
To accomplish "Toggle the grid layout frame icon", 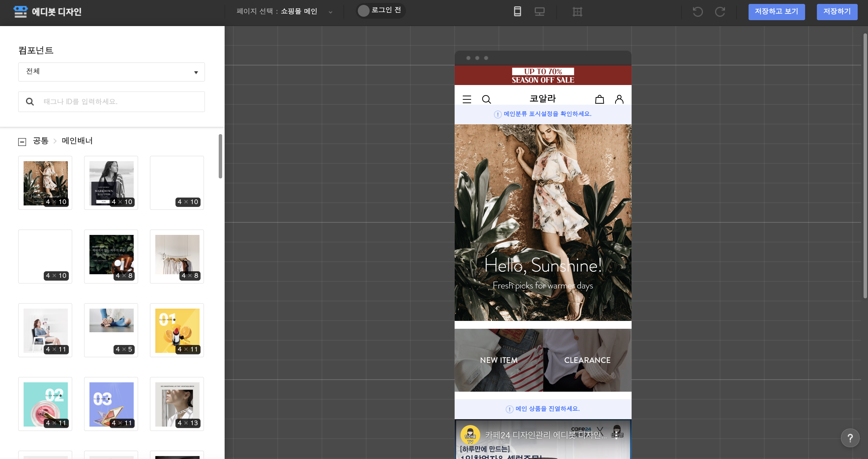I will click(577, 12).
